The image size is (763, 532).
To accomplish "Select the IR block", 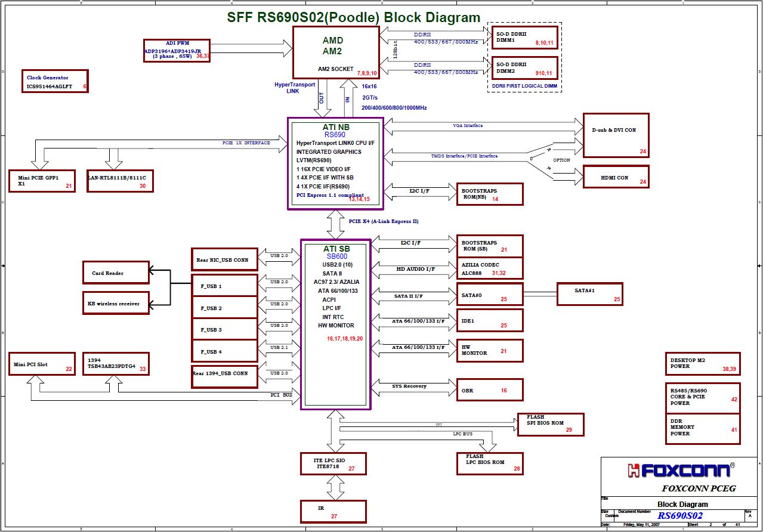I will [x=333, y=511].
